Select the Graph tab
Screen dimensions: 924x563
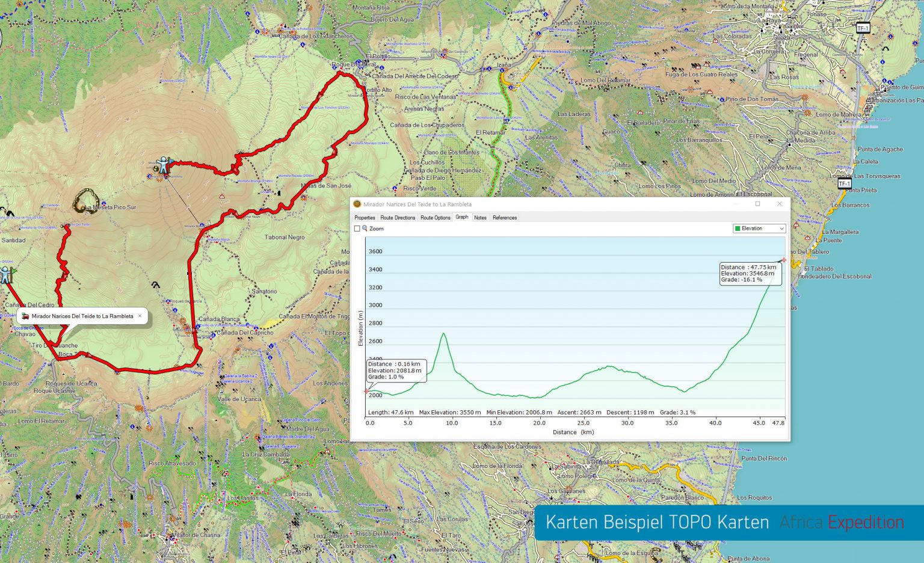[x=461, y=217]
